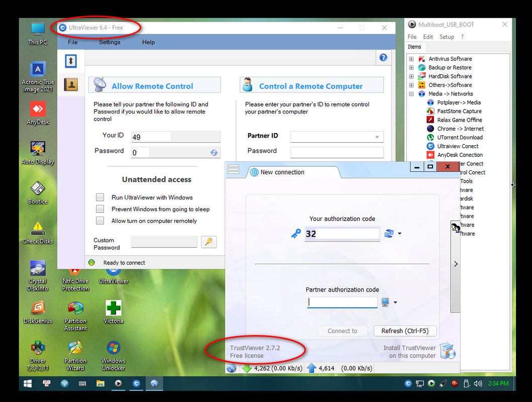Click the custom password key button
Image resolution: width=532 pixels, height=402 pixels.
pos(208,242)
